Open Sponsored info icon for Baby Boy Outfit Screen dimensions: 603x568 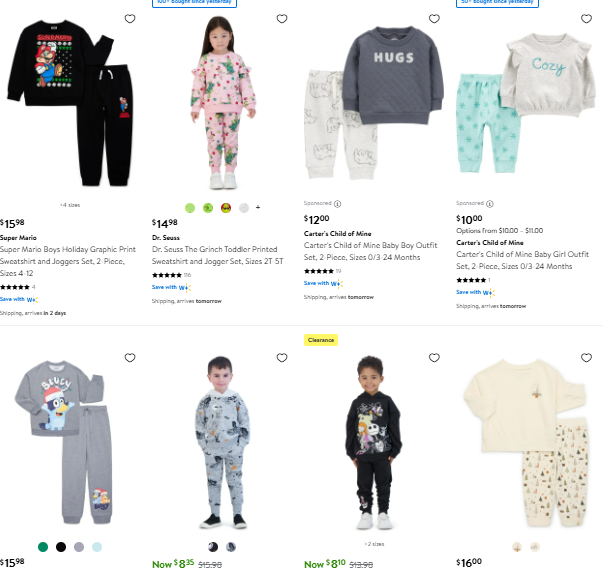pos(337,204)
